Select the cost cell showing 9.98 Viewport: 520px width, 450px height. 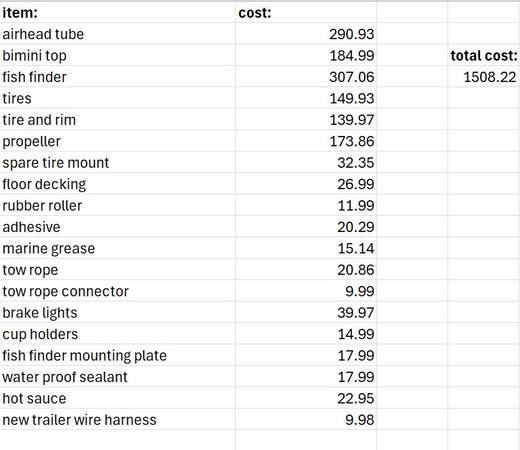(x=306, y=419)
